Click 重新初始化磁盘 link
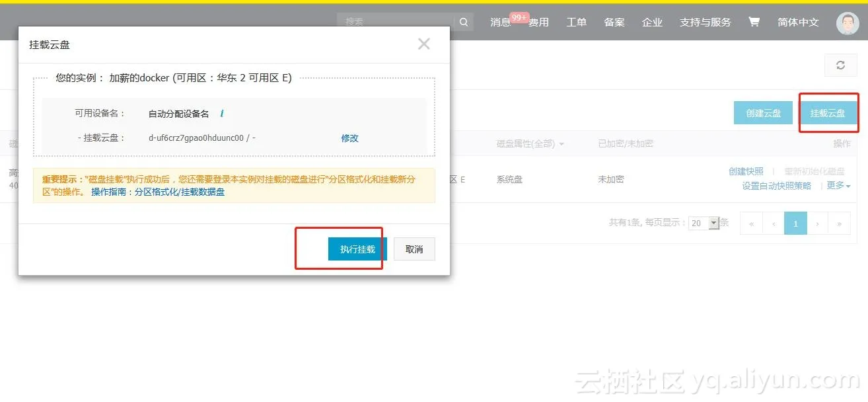Image resolution: width=868 pixels, height=402 pixels. pos(814,171)
